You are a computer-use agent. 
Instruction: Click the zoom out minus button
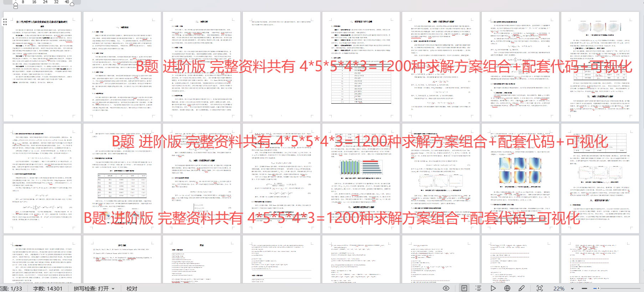click(x=584, y=288)
